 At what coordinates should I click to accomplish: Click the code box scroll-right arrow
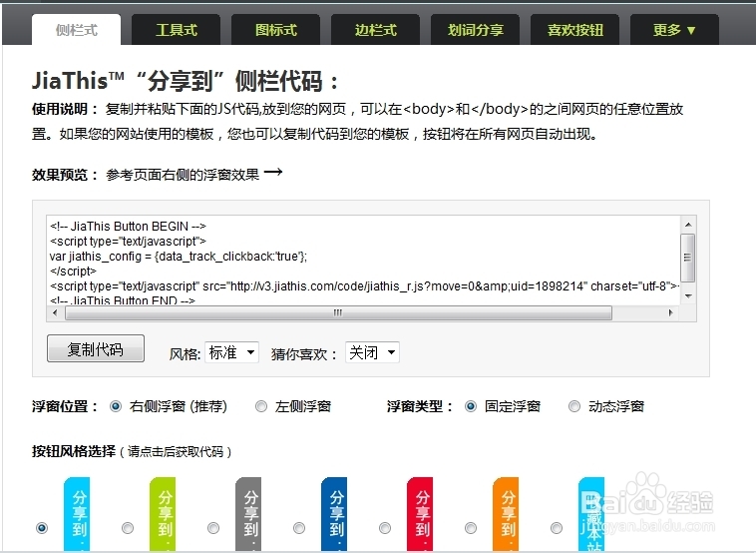[670, 312]
